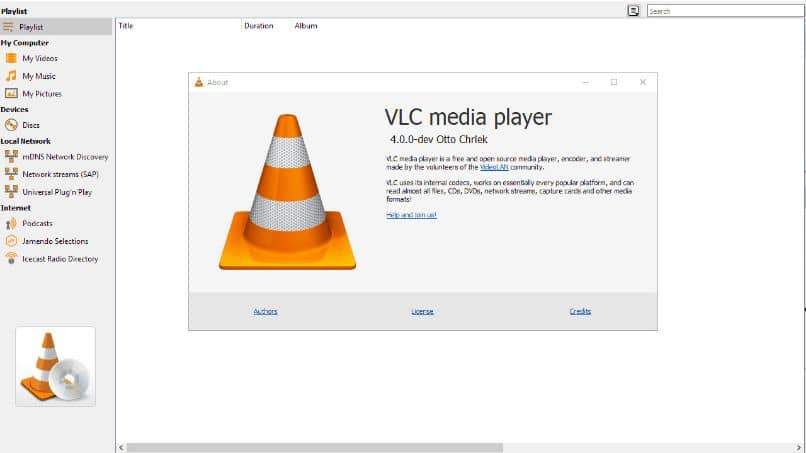Click the left arrow of horizontal scrollbar
Image resolution: width=806 pixels, height=453 pixels.
coord(121,448)
